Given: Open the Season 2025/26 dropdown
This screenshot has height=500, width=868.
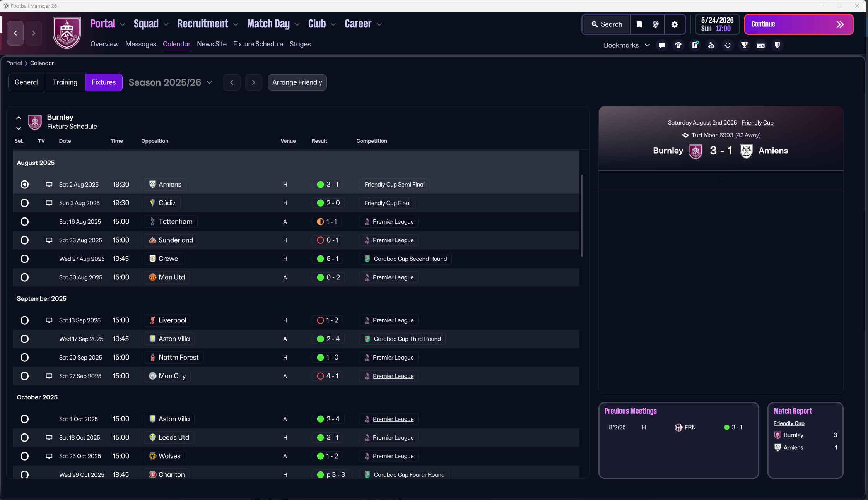Looking at the screenshot, I should coord(171,82).
